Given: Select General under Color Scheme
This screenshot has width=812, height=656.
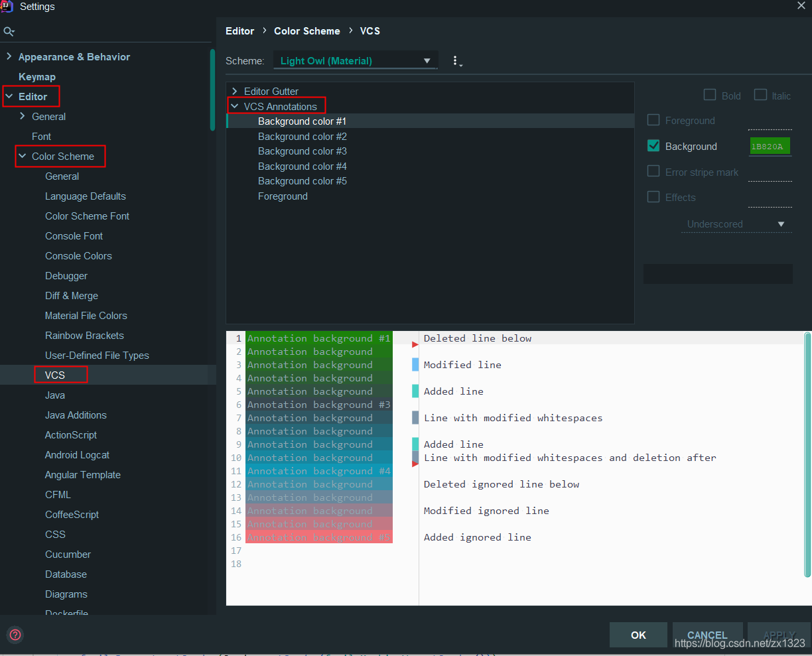Looking at the screenshot, I should point(62,176).
